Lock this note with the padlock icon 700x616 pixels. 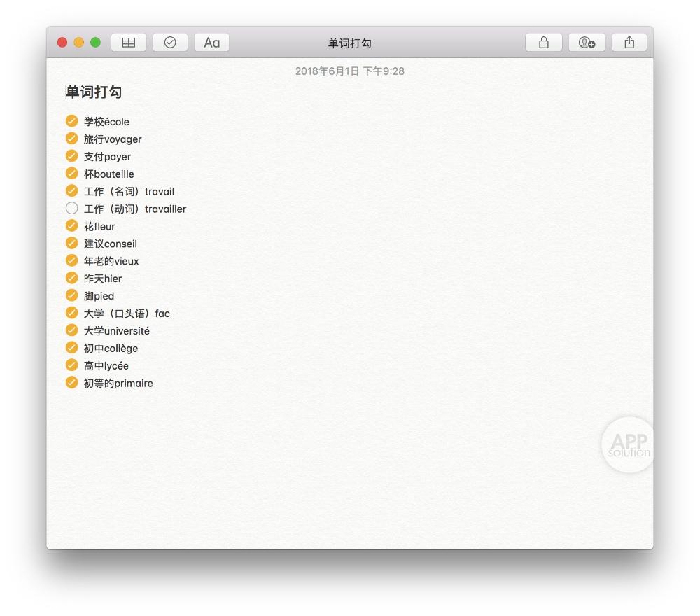[543, 43]
